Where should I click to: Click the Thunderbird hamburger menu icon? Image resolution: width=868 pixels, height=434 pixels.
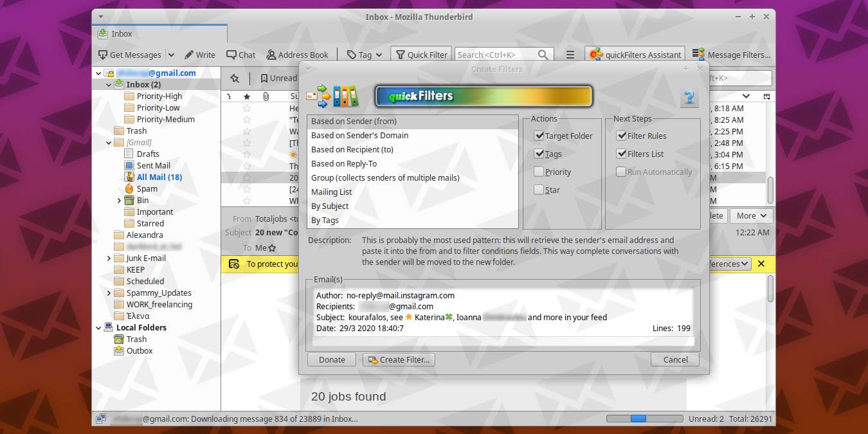[x=570, y=55]
